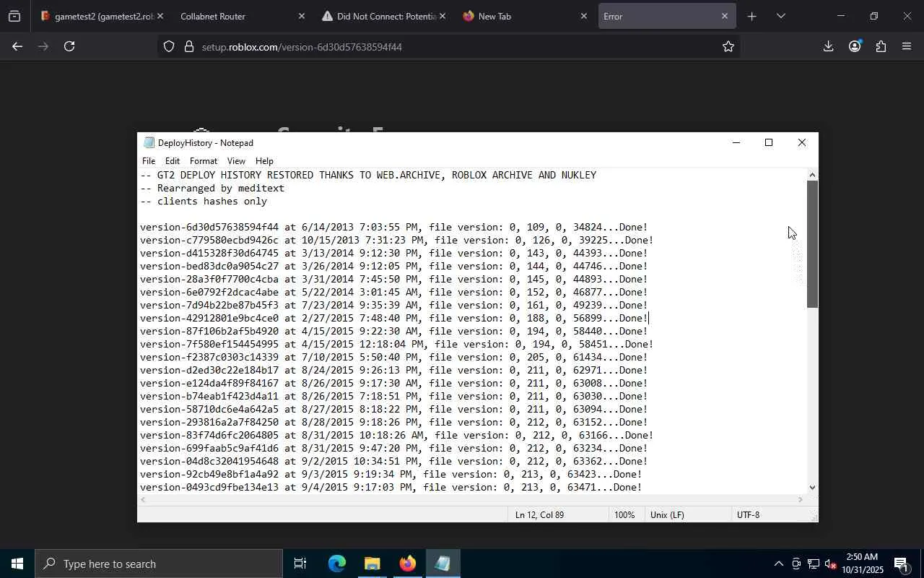Open Firefox downloads panel
The image size is (924, 578).
coord(828,46)
